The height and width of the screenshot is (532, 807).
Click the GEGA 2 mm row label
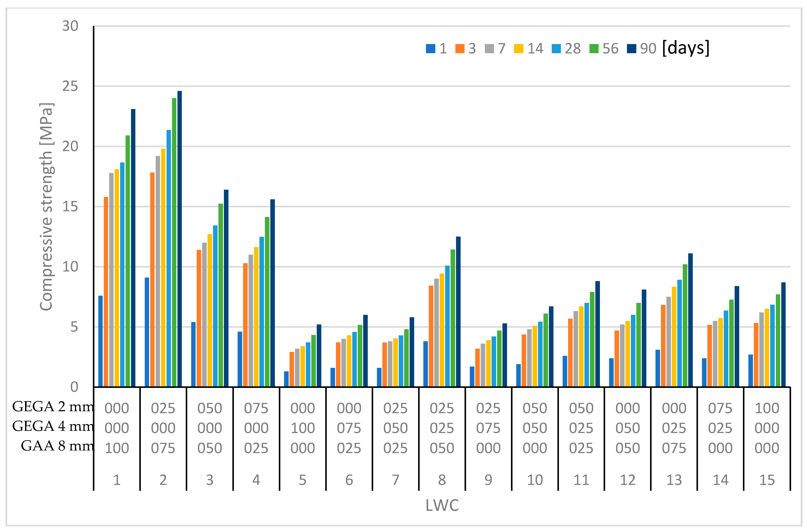pos(53,406)
